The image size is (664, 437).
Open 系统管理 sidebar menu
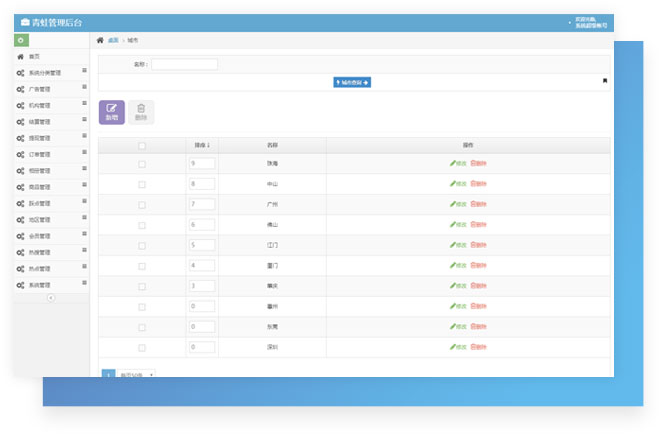[52, 285]
